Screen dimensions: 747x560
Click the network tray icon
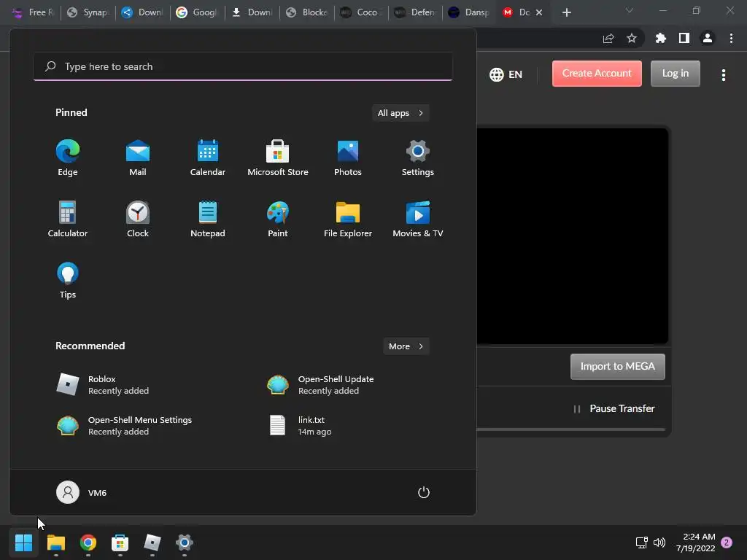tap(642, 542)
